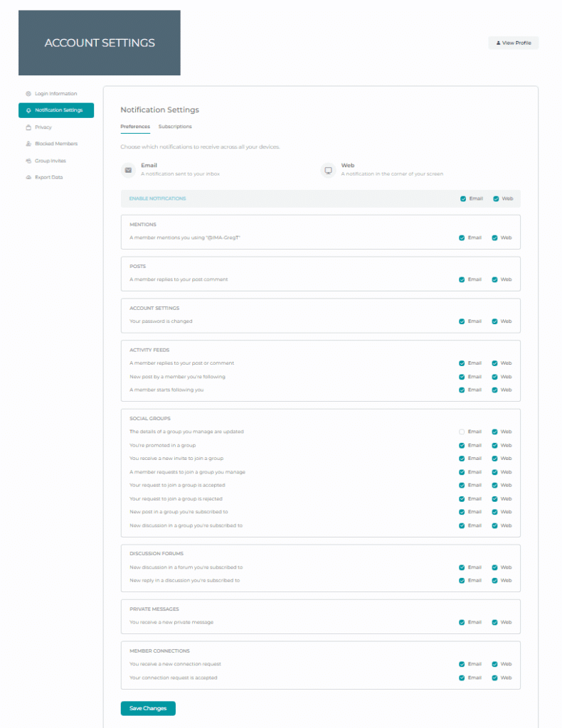Turn off Web for member mentions
Screen dimensions: 562x728
tap(495, 238)
